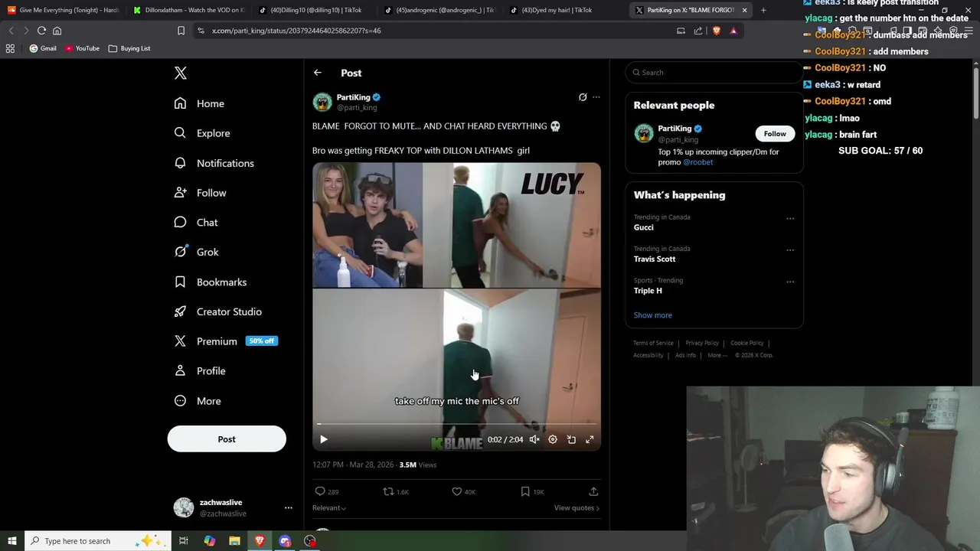Open PartiKing's avatar on the post

[x=322, y=102]
